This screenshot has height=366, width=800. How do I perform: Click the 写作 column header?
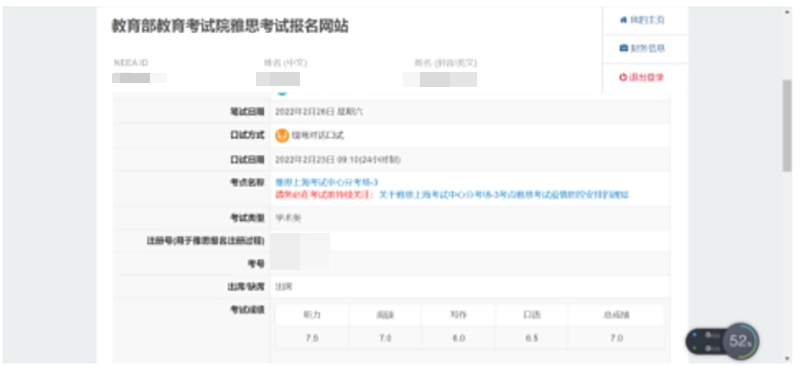pyautogui.click(x=459, y=315)
